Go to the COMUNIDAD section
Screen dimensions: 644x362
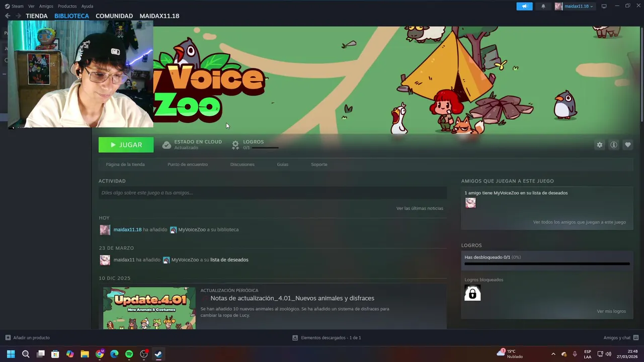pos(114,16)
